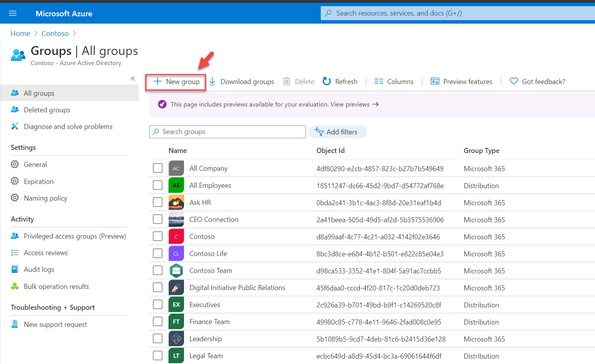Go to Contoso breadcrumb
This screenshot has height=364, width=595.
pyautogui.click(x=55, y=34)
